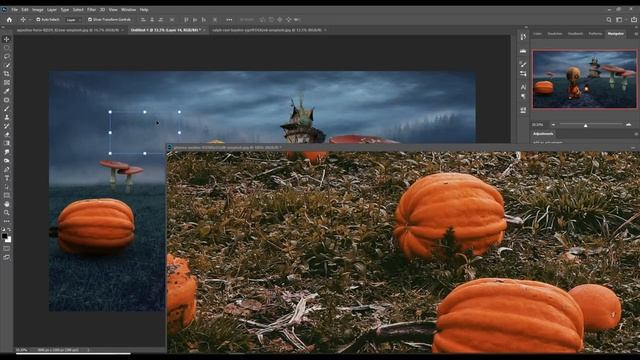Switch to the Swatches panel tab
The image size is (640, 360).
555,34
